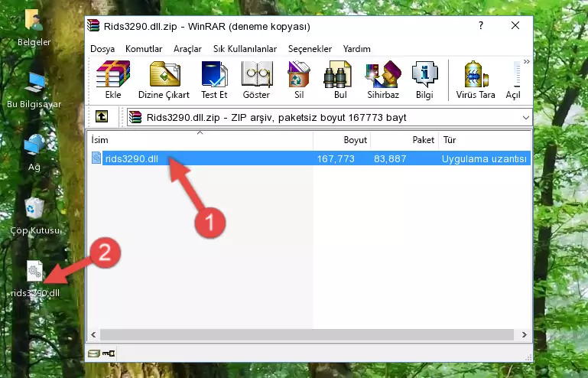588x378 pixels.
Task: Go up one folder level
Action: (102, 117)
